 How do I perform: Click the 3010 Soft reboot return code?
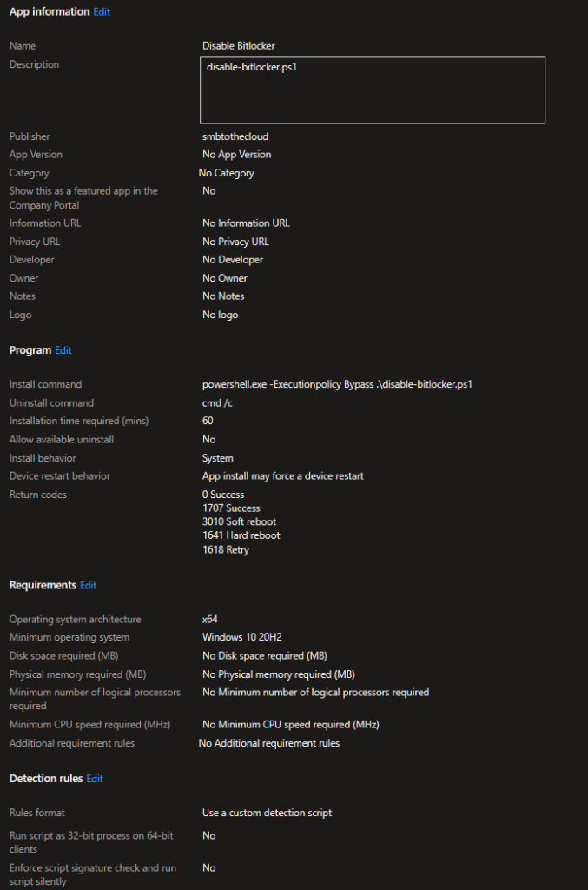point(239,521)
